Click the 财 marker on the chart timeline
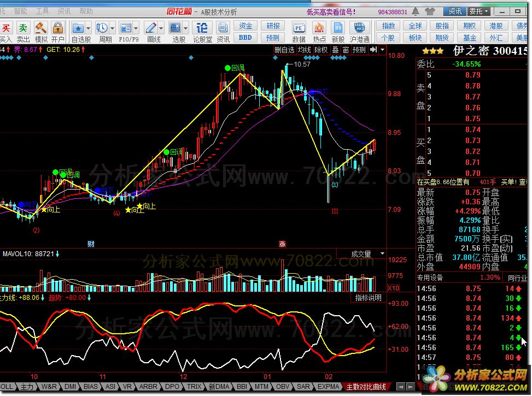The image size is (532, 396). [91, 244]
